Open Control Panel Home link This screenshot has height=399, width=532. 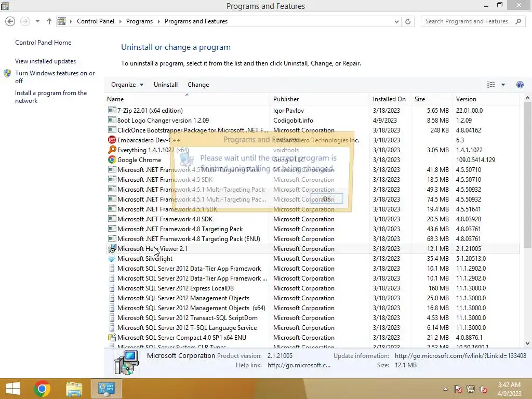(x=43, y=43)
